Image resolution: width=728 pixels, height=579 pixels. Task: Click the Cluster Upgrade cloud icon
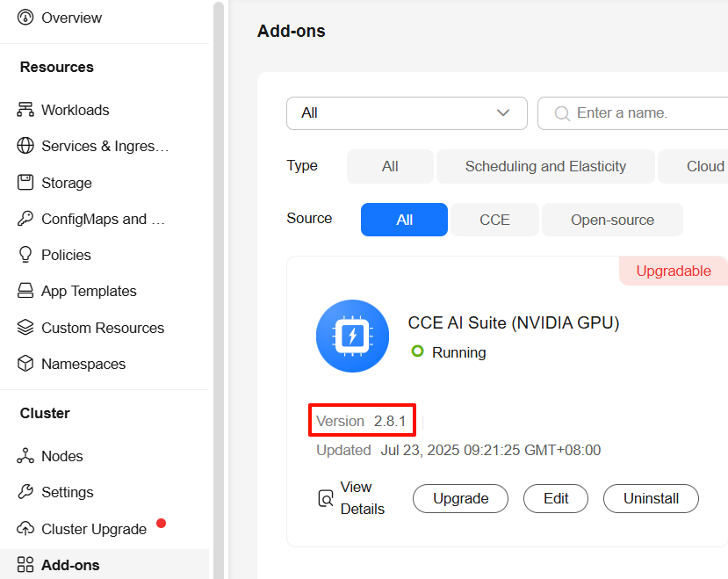pyautogui.click(x=25, y=528)
